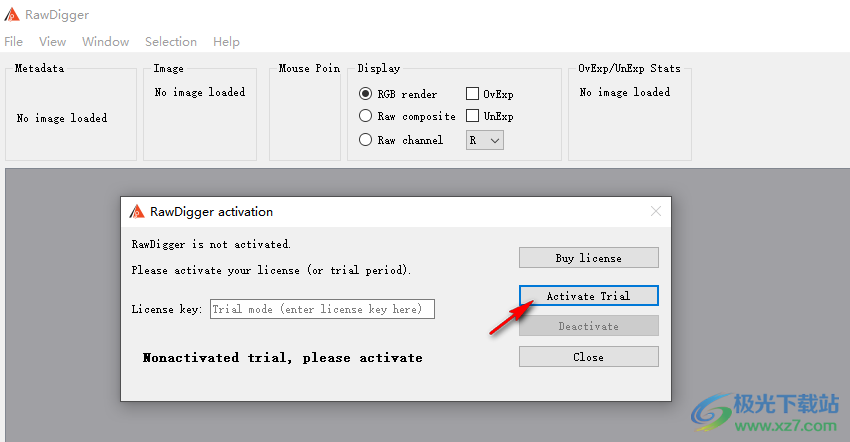Click the 'No image loaded' text under Metadata
This screenshot has height=442, width=850.
pyautogui.click(x=62, y=118)
